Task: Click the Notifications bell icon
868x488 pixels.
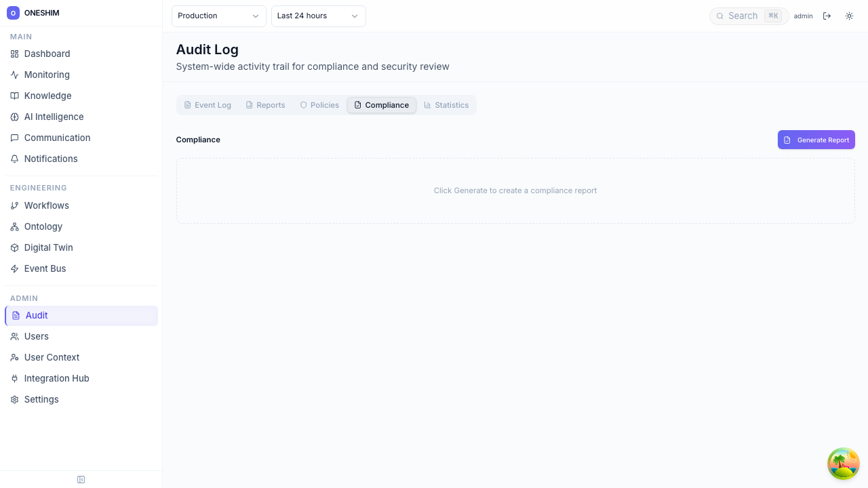Action: [14, 159]
